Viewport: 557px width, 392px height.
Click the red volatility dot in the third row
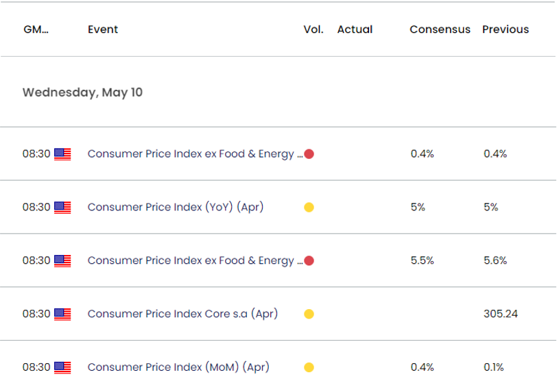309,260
